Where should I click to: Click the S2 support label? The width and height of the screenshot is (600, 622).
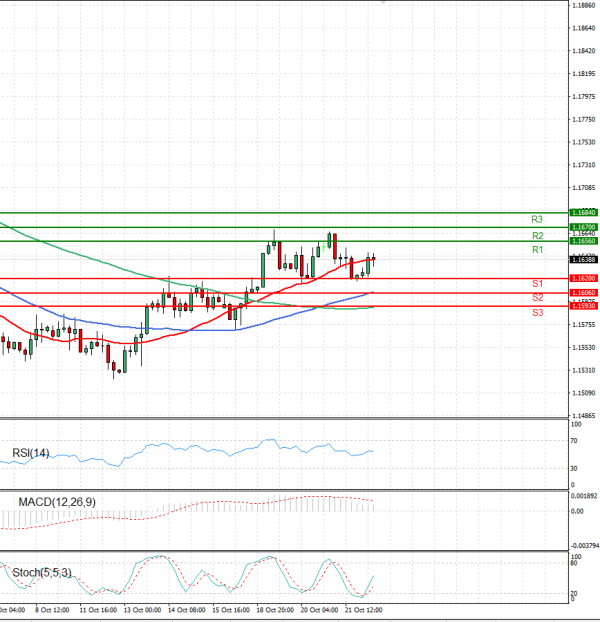pyautogui.click(x=538, y=297)
